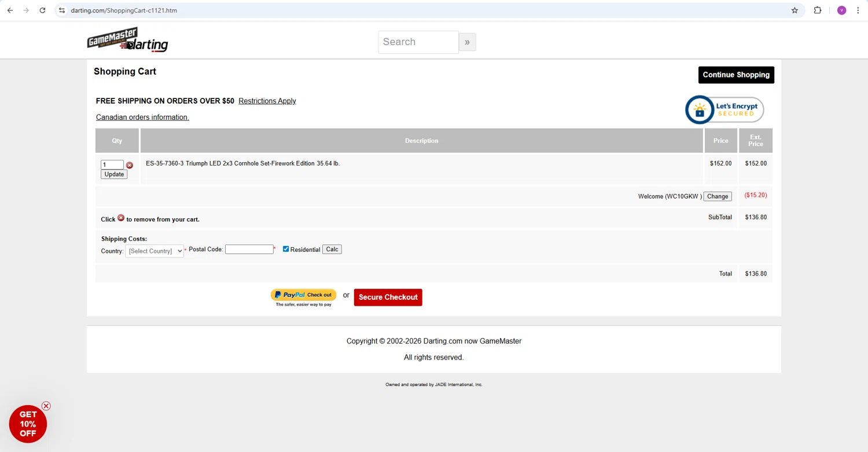This screenshot has height=452, width=868.
Task: Select the $152.00 Price cell
Action: pos(720,163)
